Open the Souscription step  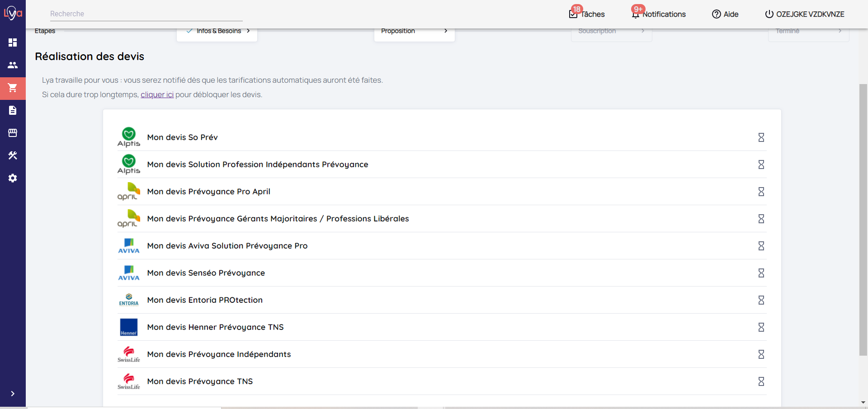[611, 31]
